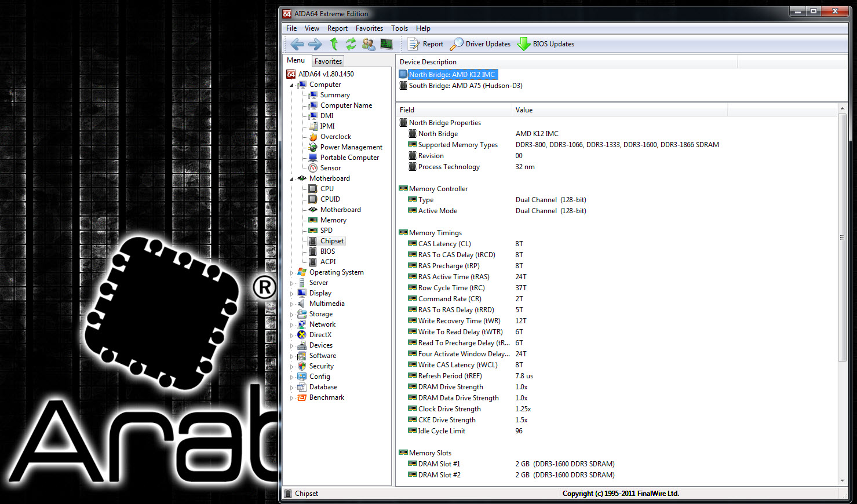Open the IPMI page
Screen dimensions: 857x504
327,126
